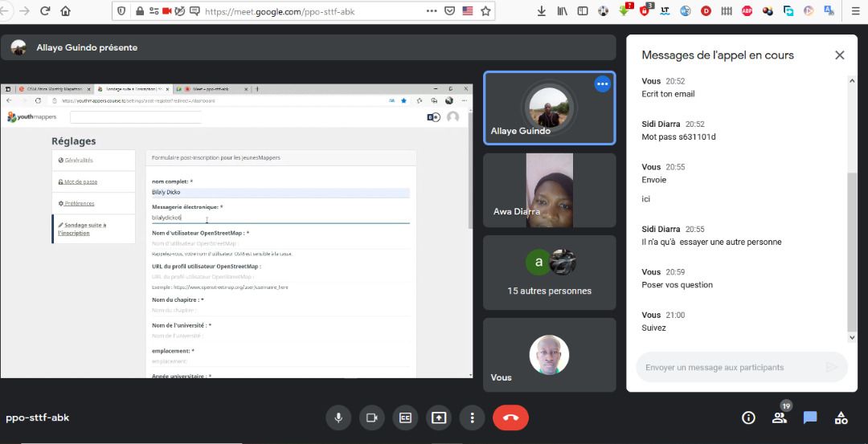Click 'Sondage suite à l'inscription' in shared screen

pos(82,229)
